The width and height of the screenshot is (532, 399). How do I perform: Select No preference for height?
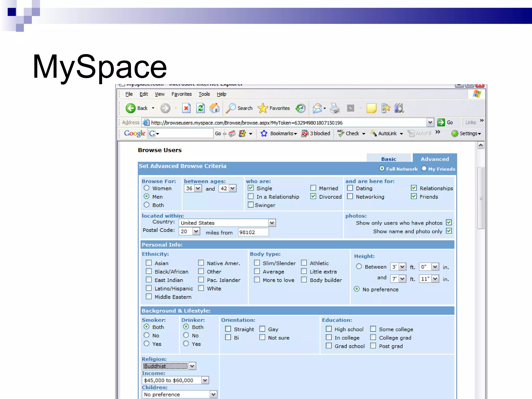coord(357,289)
